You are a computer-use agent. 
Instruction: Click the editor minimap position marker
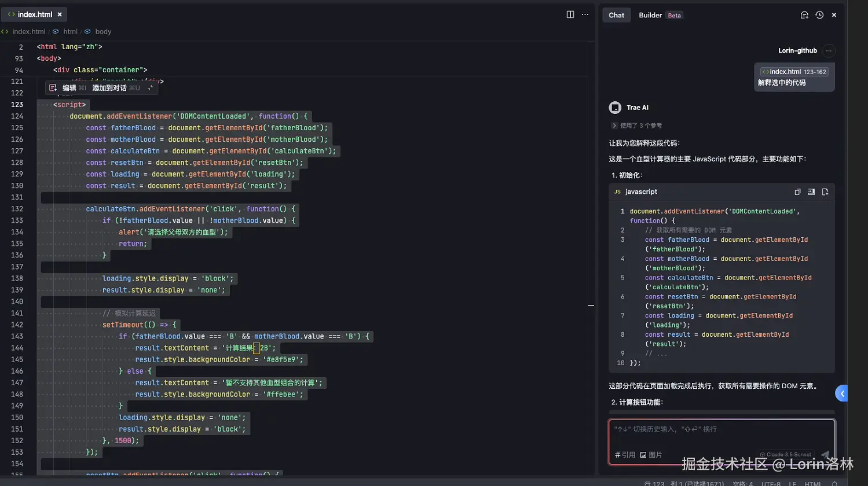tap(591, 305)
